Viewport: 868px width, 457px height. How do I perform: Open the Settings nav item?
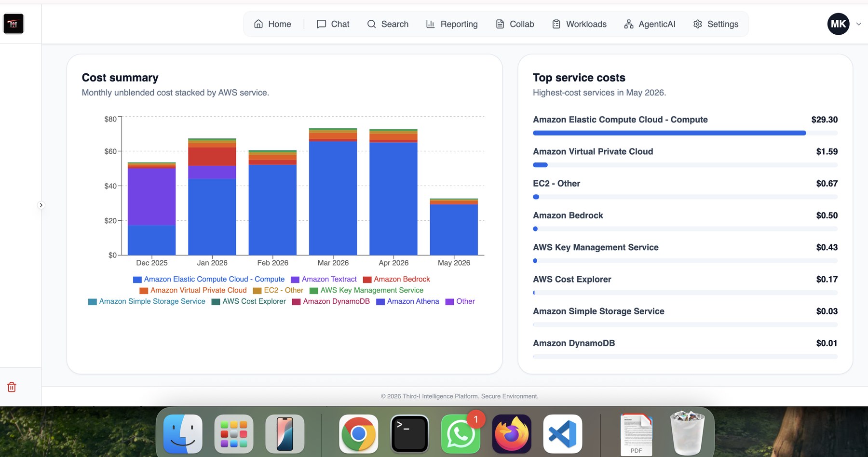[716, 24]
